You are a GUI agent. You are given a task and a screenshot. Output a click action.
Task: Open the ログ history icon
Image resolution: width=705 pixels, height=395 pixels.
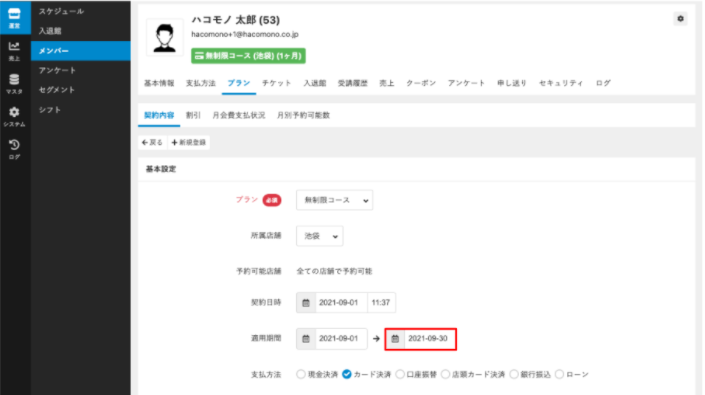tap(14, 149)
